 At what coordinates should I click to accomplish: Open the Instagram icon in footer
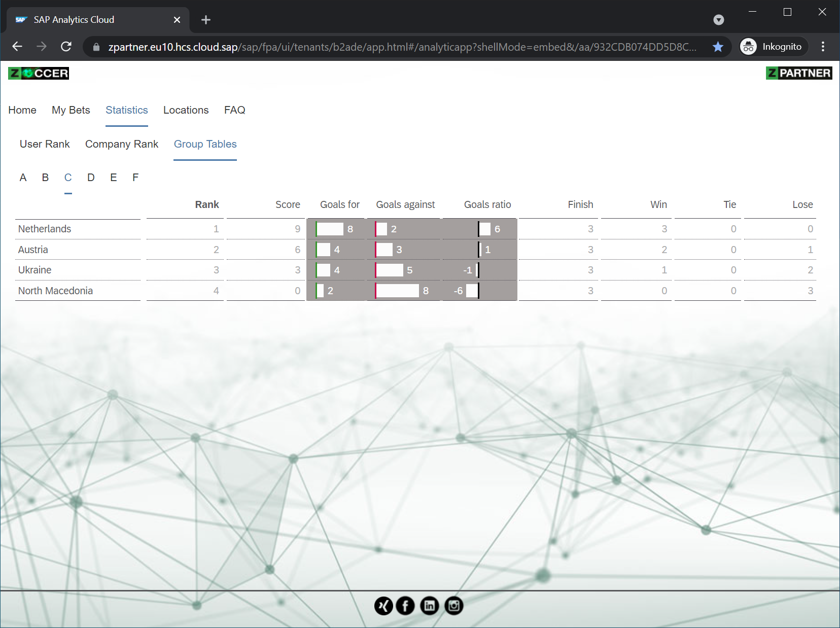454,606
